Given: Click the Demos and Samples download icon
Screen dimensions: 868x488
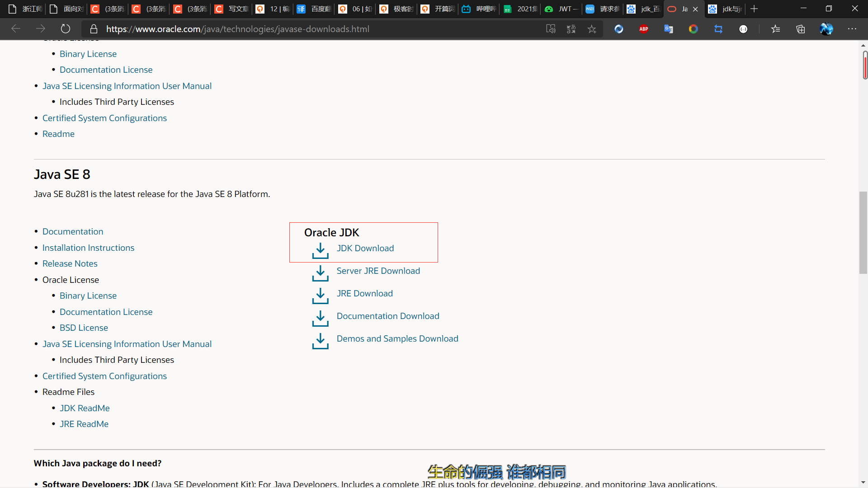Looking at the screenshot, I should tap(320, 341).
